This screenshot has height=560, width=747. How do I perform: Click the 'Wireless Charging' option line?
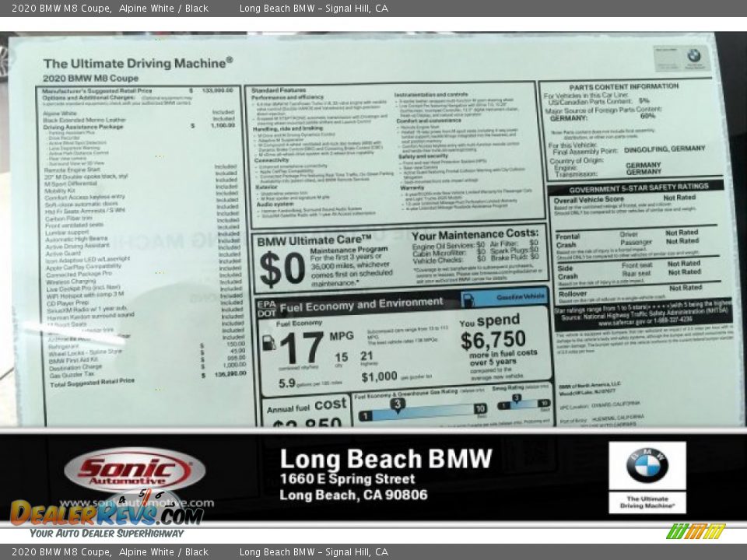71,282
